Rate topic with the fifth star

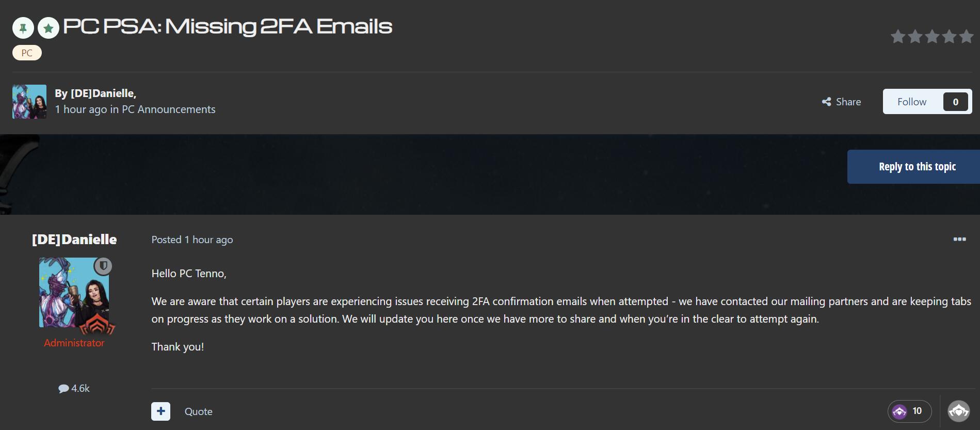click(966, 37)
